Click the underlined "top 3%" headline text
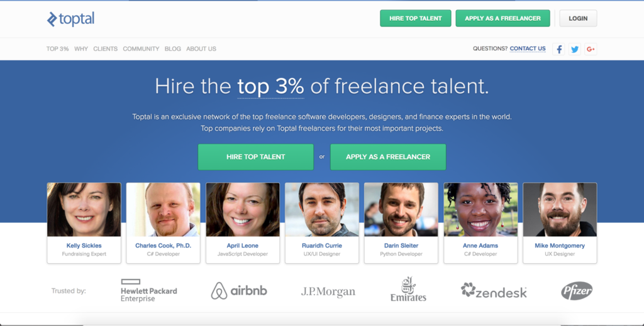This screenshot has width=644, height=326. coord(270,87)
